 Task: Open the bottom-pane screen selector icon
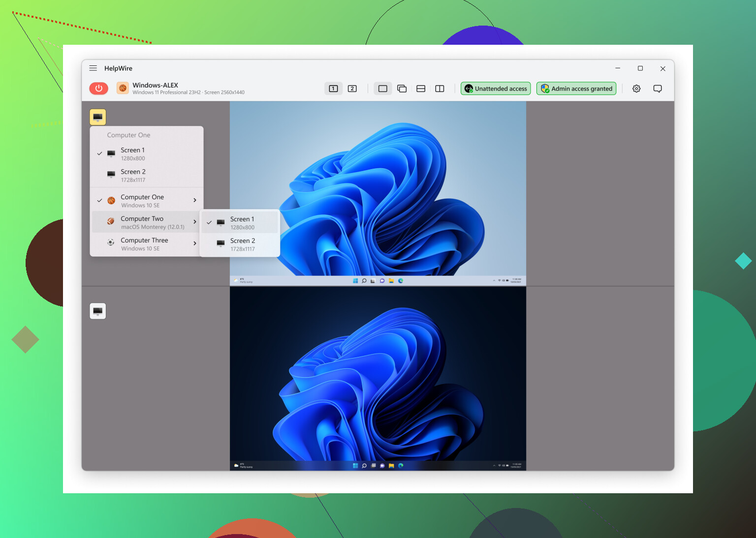click(x=98, y=311)
